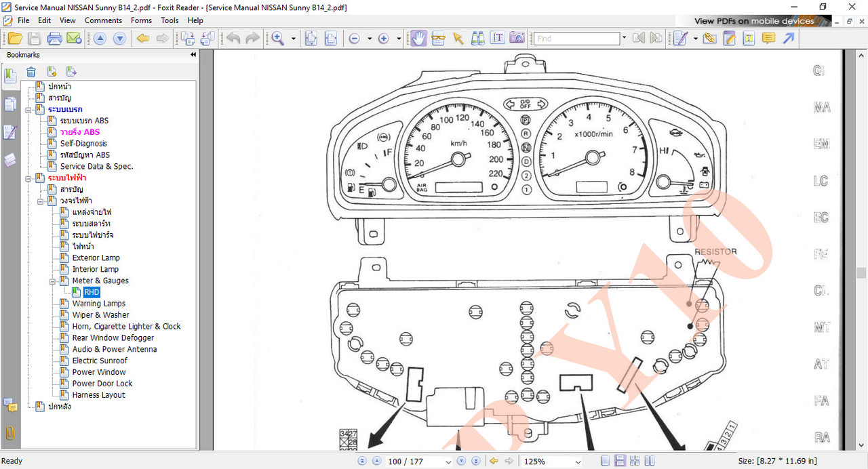This screenshot has width=868, height=469.
Task: Open the Wiper & Washer bookmark
Action: 101,315
